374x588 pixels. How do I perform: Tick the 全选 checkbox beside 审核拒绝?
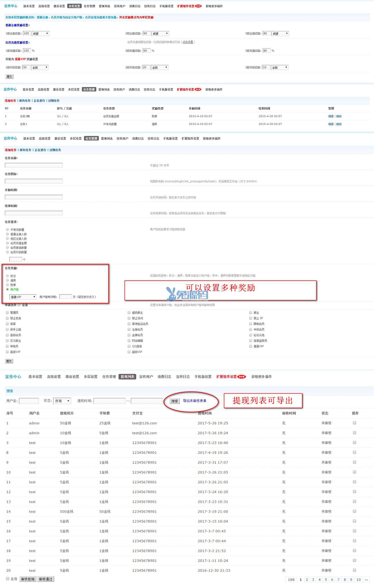tap(7, 578)
